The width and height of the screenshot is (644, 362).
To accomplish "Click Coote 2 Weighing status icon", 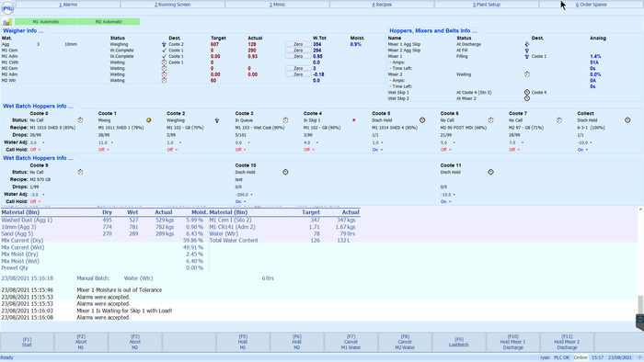I will [x=217, y=120].
